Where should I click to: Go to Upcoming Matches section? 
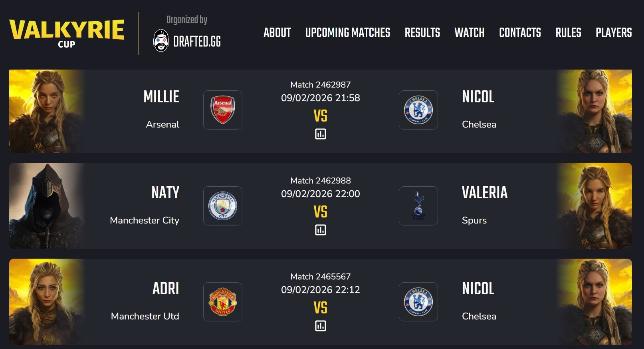pyautogui.click(x=348, y=33)
